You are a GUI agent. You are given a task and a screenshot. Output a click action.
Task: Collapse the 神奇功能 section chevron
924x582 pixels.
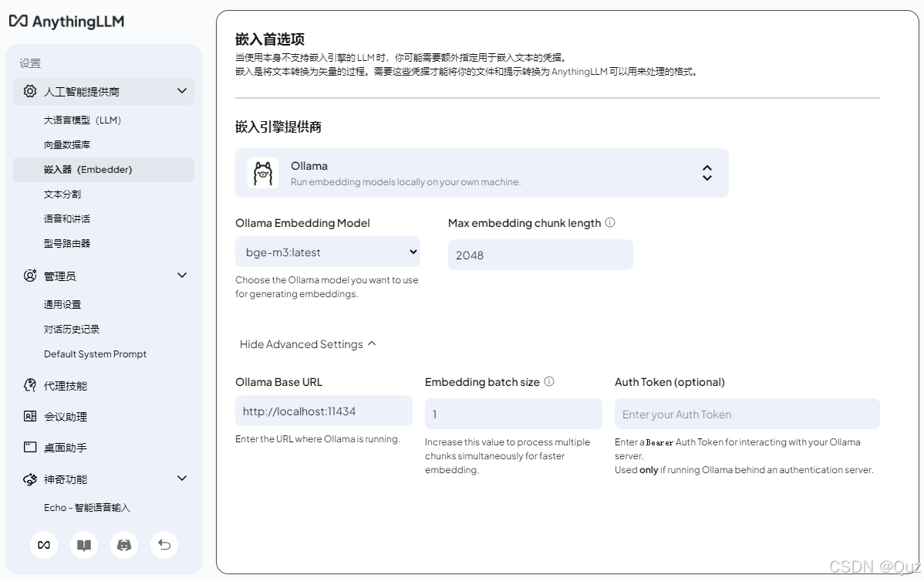[182, 479]
